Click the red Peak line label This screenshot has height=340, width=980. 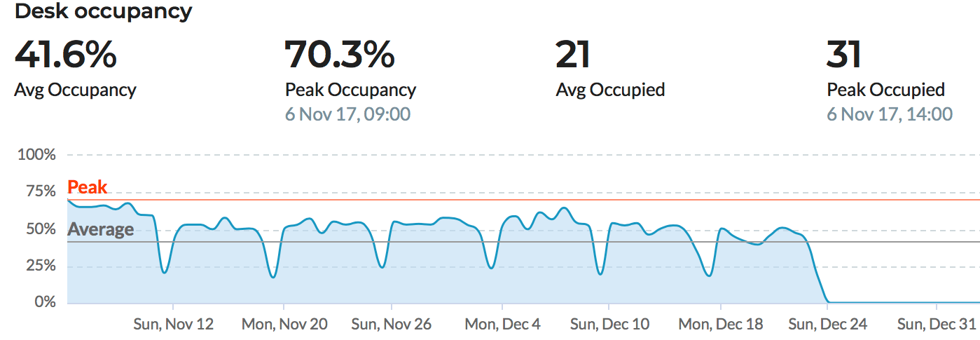tap(88, 187)
